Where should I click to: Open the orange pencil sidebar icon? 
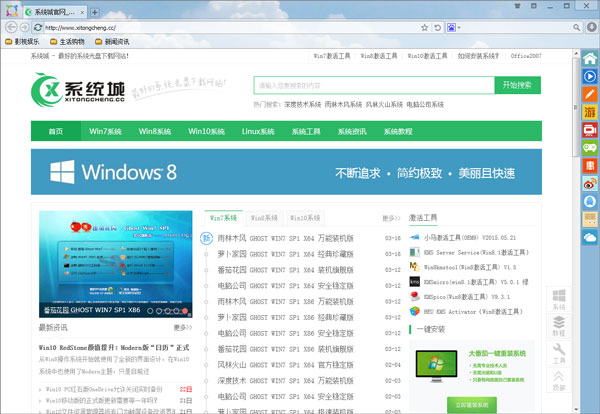point(590,94)
